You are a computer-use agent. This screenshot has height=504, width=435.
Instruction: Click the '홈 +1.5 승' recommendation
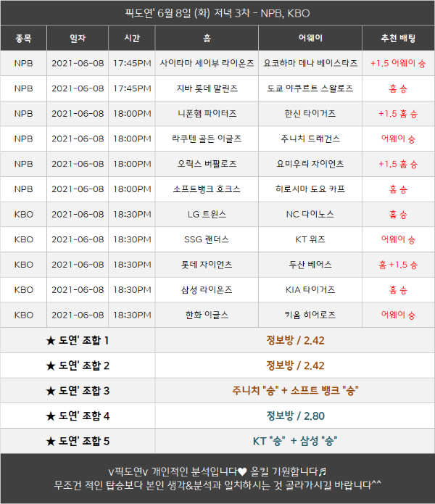pos(398,265)
